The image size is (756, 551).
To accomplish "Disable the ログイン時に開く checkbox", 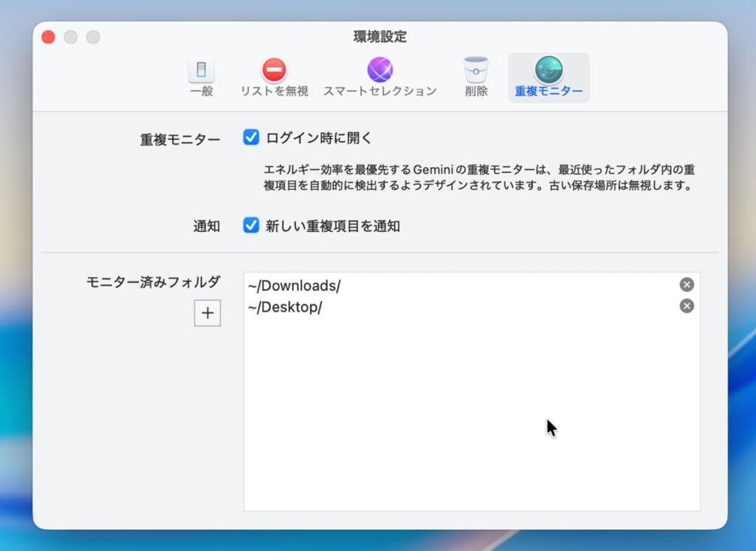I will pyautogui.click(x=251, y=137).
